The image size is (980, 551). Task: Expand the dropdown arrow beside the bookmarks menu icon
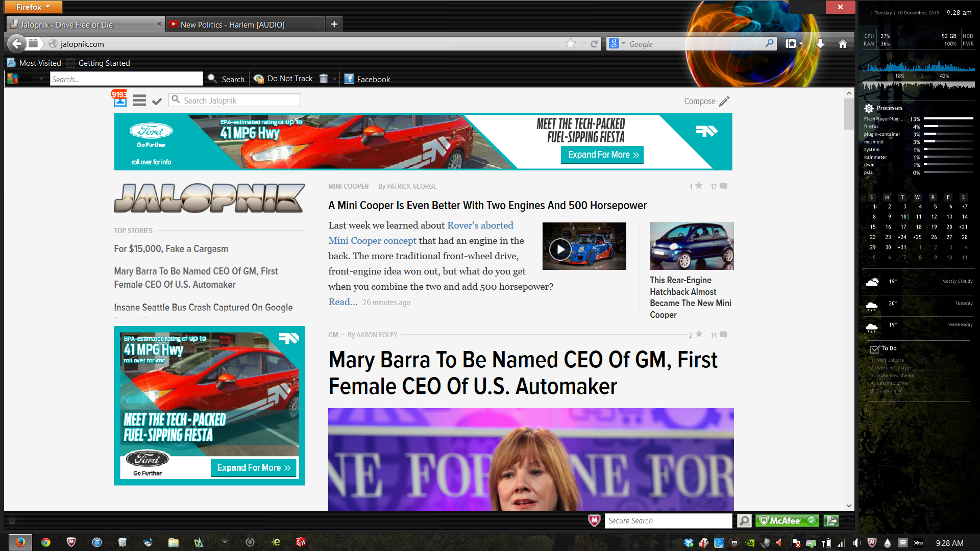801,44
